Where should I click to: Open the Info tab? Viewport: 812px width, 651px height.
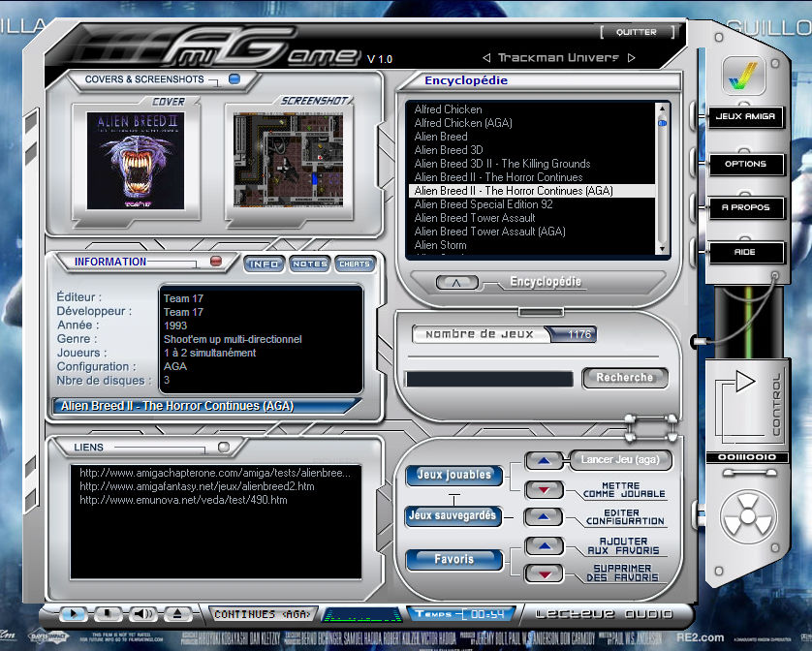tap(264, 264)
